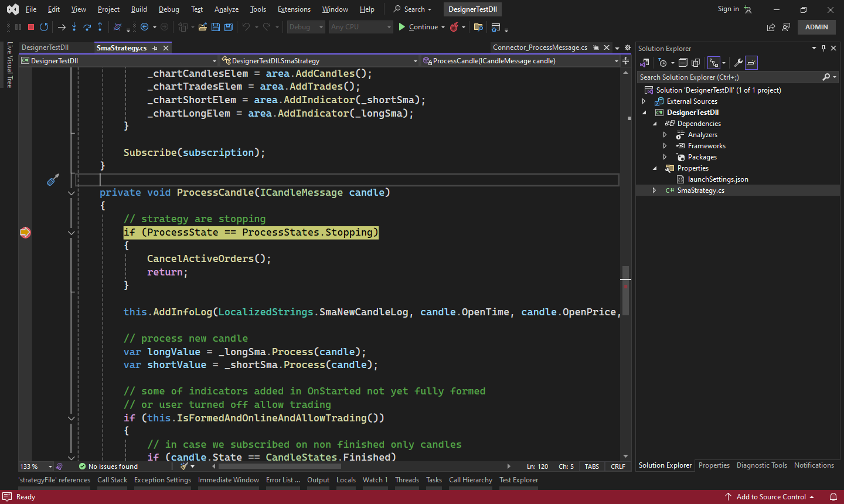Image resolution: width=844 pixels, height=504 pixels.
Task: Expand the Packages node
Action: (665, 157)
